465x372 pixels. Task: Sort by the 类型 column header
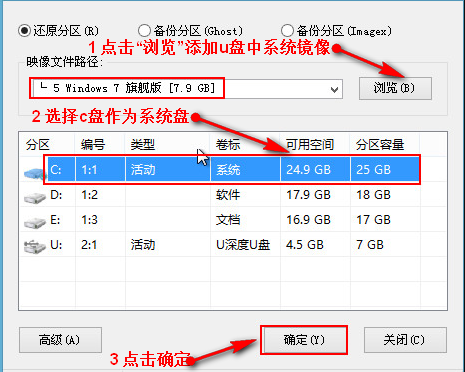tap(143, 145)
